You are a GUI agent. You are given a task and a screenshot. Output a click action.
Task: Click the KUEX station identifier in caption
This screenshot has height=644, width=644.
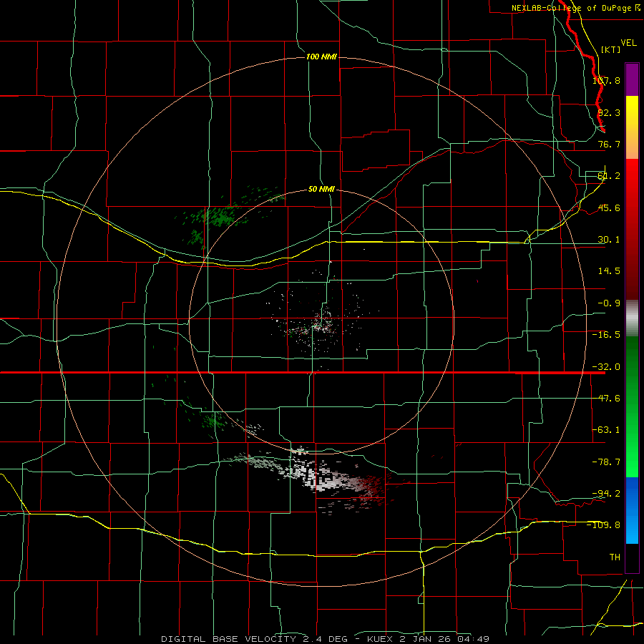[380, 639]
